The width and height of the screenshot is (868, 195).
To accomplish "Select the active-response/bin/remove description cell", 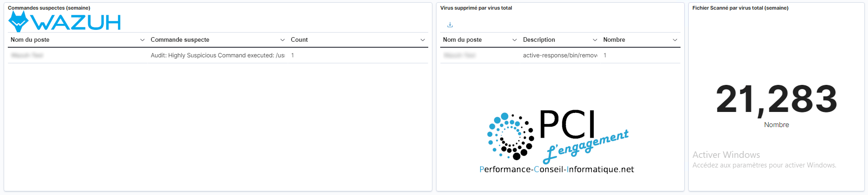I will 560,56.
